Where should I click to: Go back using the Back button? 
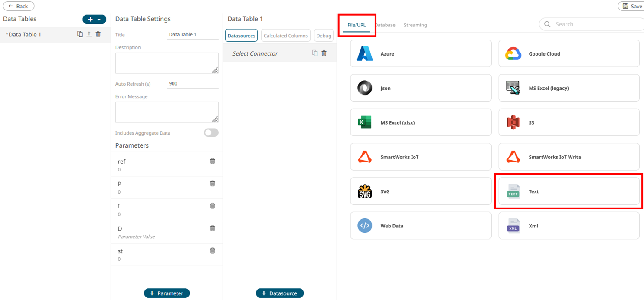coord(19,6)
